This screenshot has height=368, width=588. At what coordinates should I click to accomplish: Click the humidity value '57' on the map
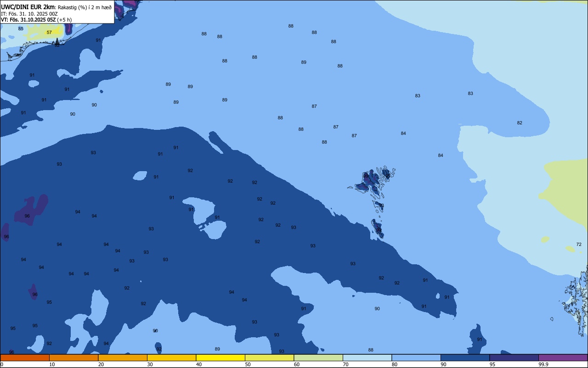49,33
